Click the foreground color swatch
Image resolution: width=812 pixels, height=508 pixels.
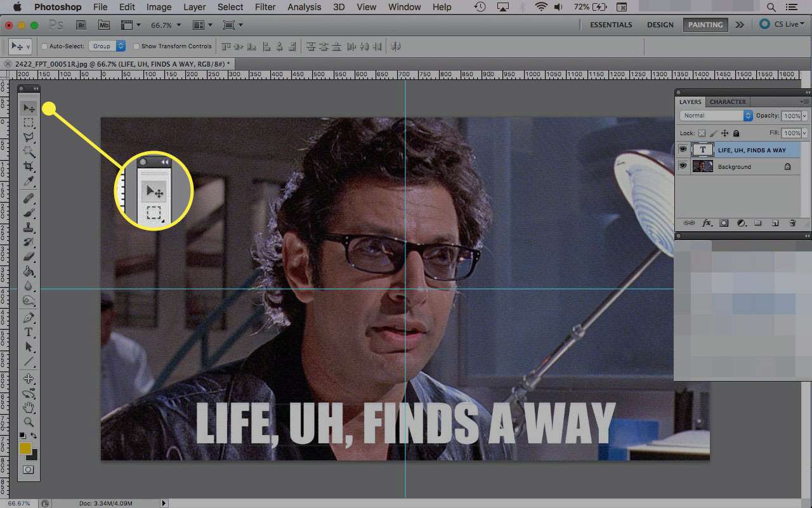25,448
